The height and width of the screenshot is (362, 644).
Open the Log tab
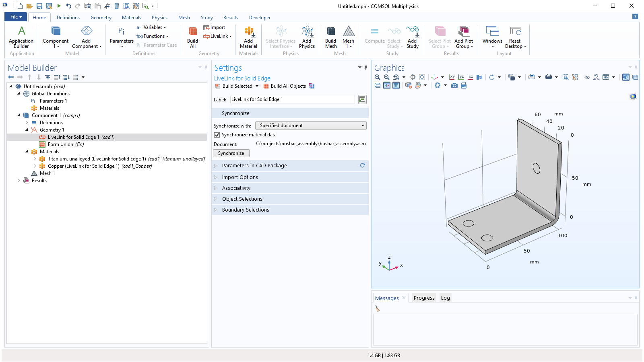(445, 298)
